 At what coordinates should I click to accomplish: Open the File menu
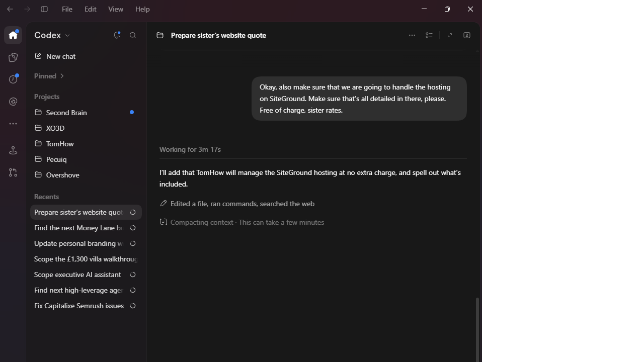(67, 9)
